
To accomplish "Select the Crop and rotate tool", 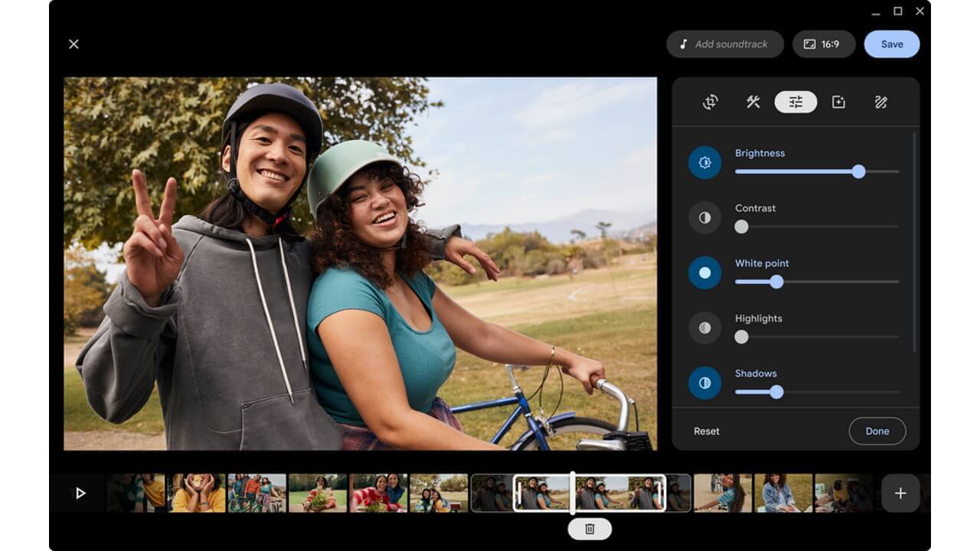I will click(709, 102).
